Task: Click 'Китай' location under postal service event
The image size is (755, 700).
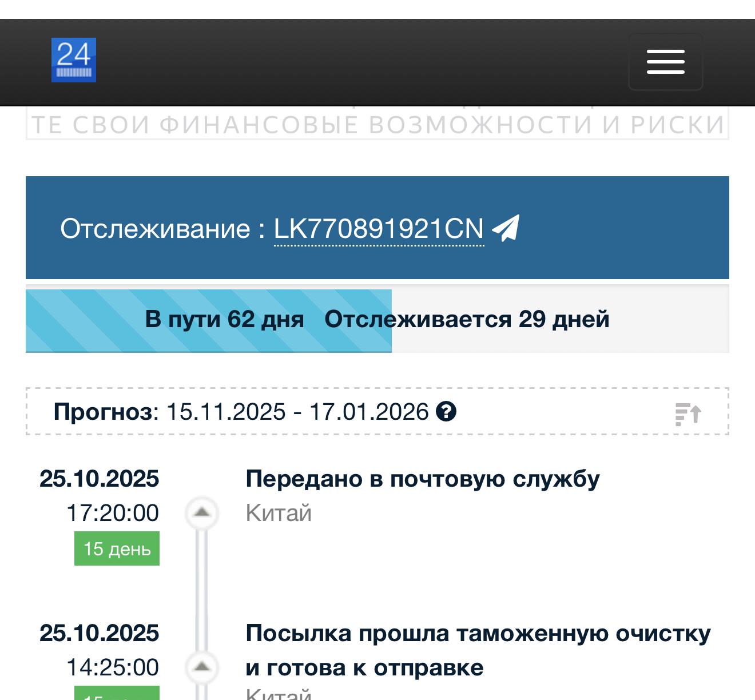Action: tap(279, 513)
